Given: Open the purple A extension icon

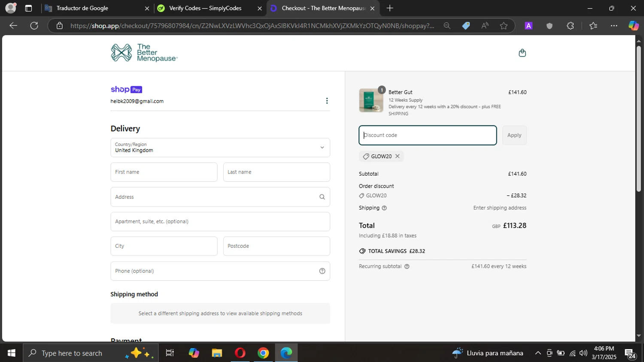Looking at the screenshot, I should (529, 26).
